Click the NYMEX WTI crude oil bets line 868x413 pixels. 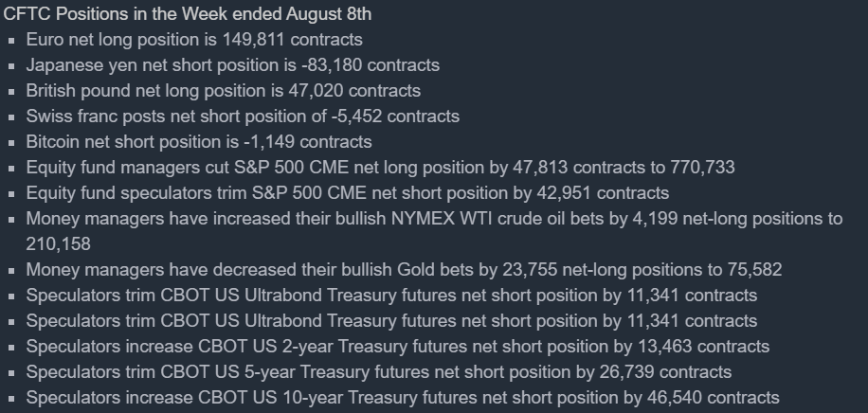coord(434,219)
